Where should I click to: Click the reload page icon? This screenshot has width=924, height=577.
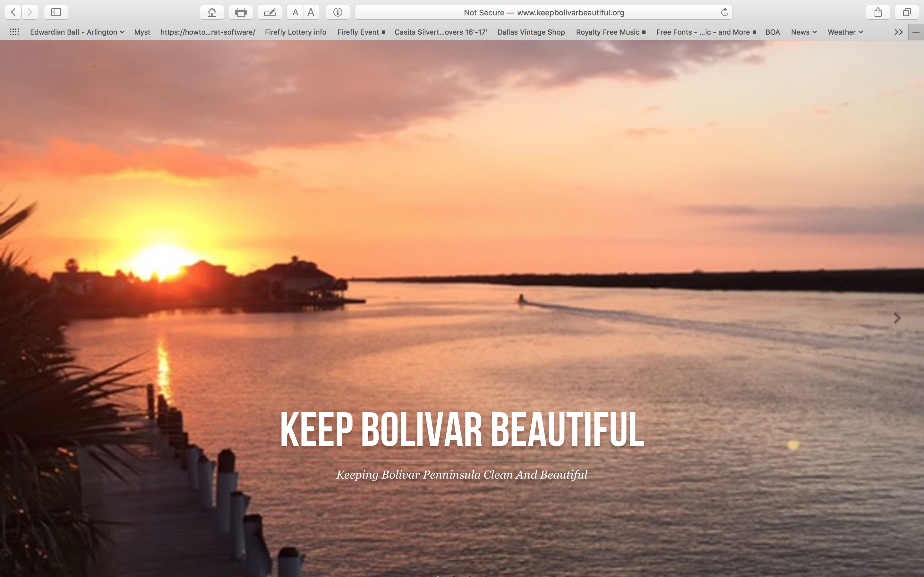pos(724,12)
